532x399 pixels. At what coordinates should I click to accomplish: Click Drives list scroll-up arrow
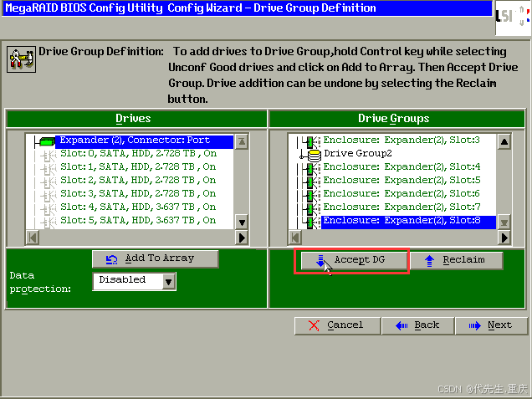242,141
